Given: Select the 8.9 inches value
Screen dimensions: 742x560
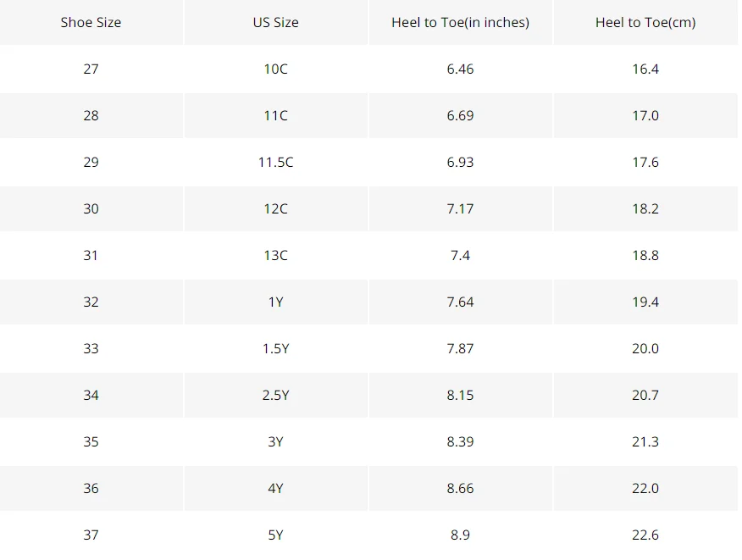Looking at the screenshot, I should (461, 535).
